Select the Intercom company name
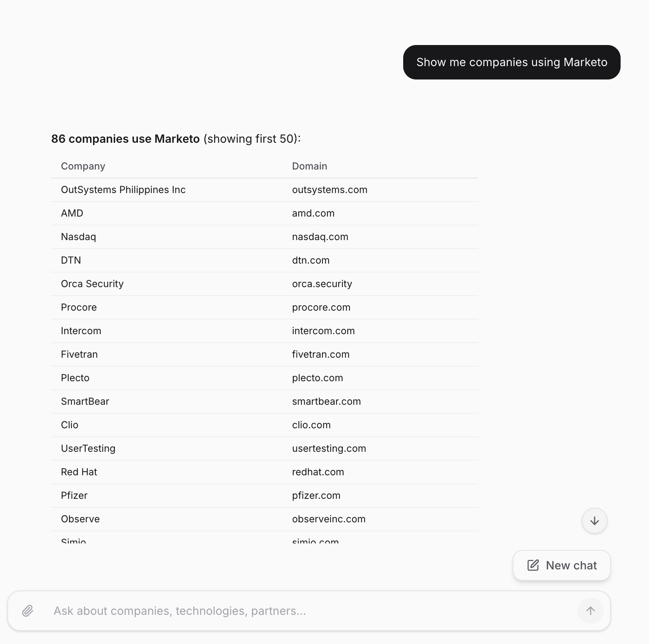This screenshot has width=649, height=644. point(81,331)
